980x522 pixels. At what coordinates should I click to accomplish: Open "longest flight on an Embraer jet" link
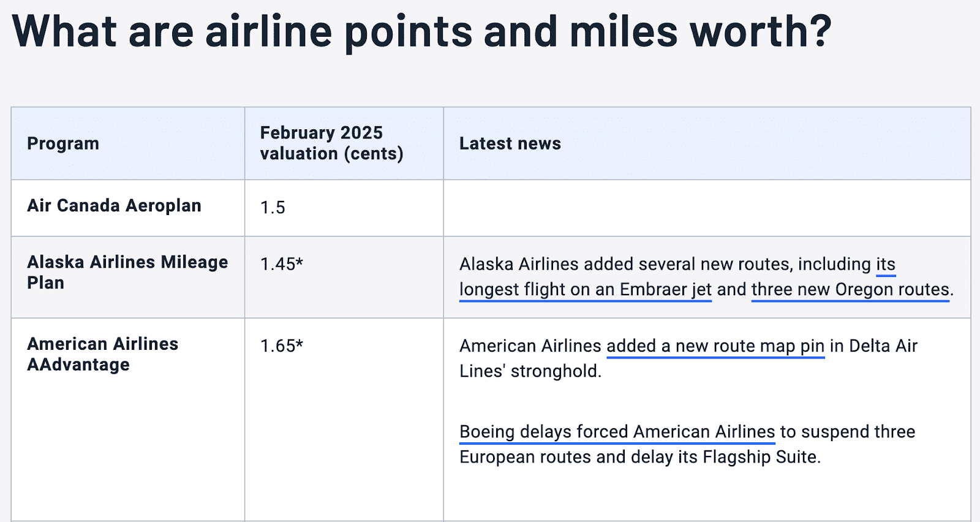point(585,289)
